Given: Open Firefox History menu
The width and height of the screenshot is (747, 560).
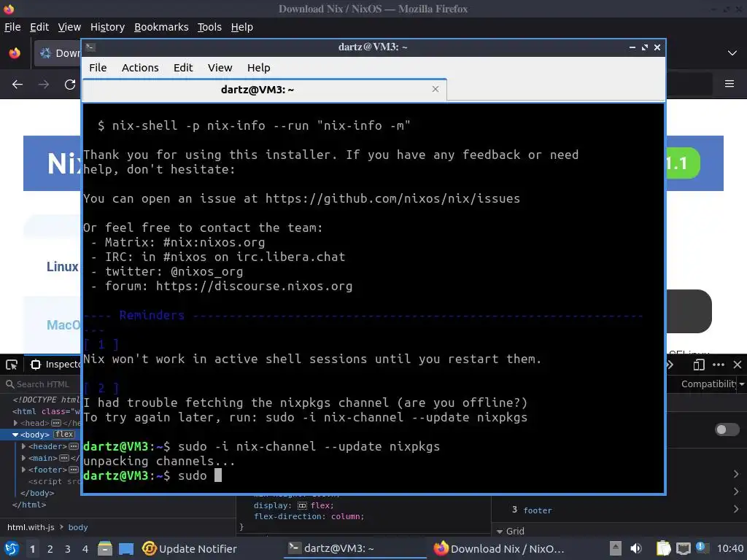Looking at the screenshot, I should tap(108, 27).
